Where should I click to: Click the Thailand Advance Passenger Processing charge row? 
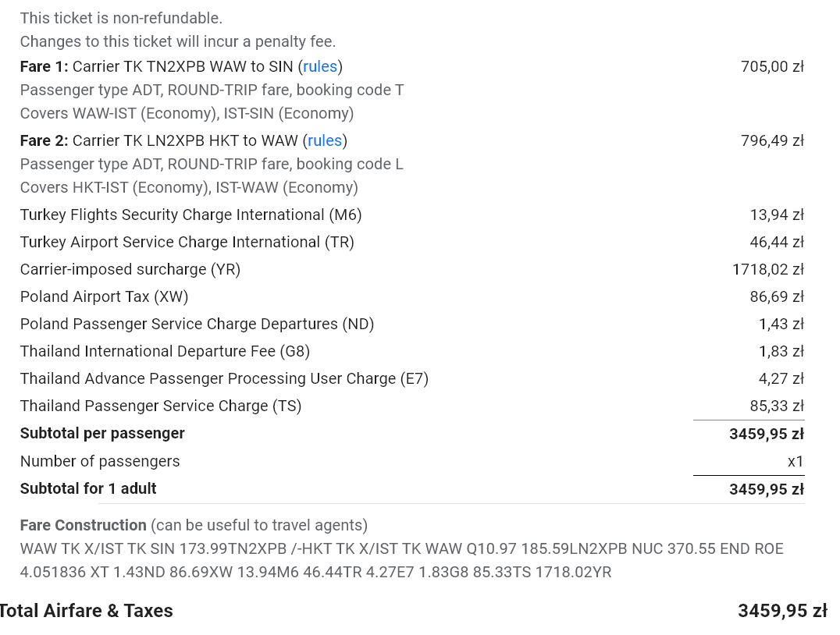pos(412,378)
